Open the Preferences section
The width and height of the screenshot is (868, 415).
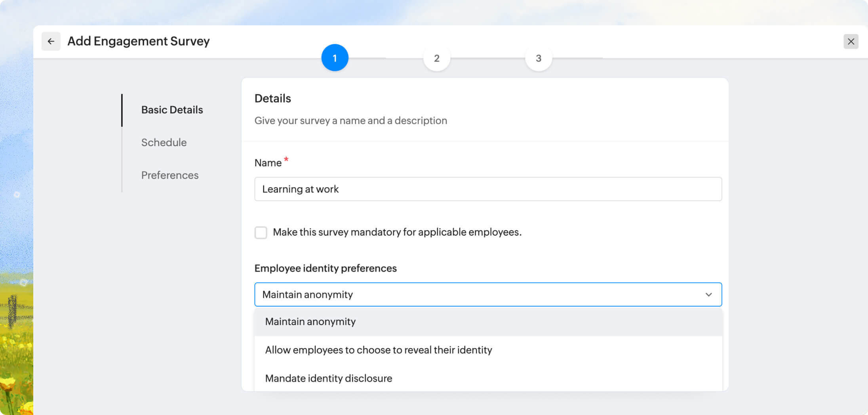[169, 175]
